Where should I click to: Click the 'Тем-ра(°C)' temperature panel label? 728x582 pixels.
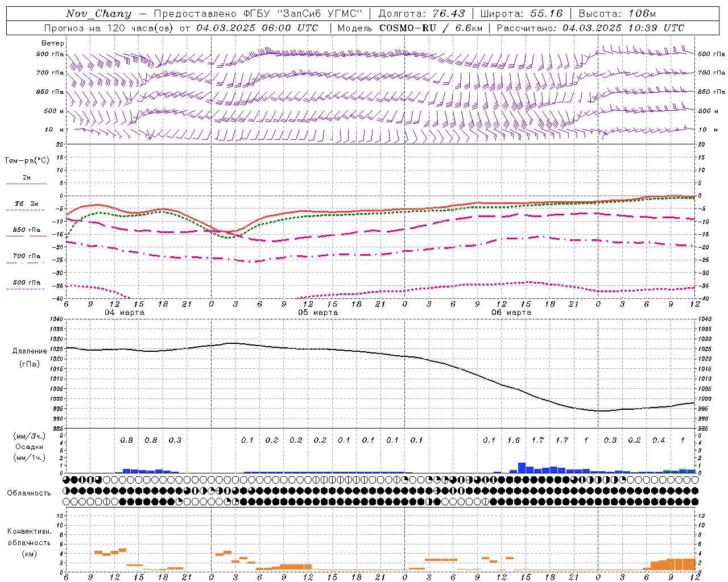[x=27, y=161]
